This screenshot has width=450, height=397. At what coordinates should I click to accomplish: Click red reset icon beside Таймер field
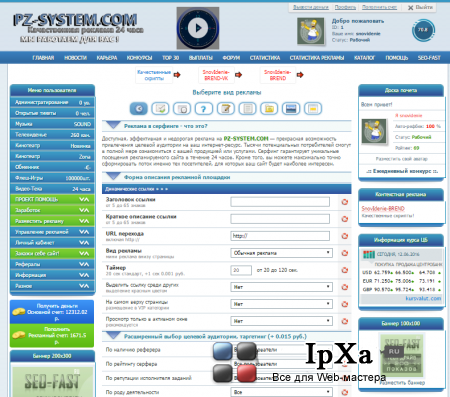(x=345, y=270)
